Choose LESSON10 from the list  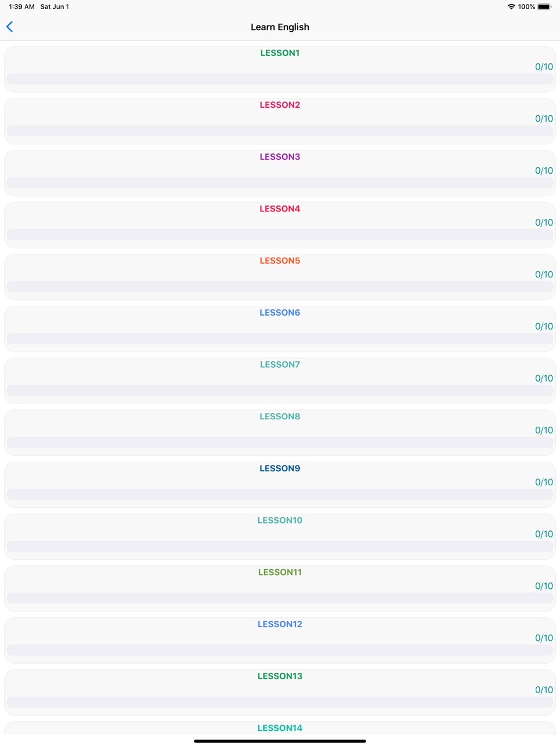point(280,536)
